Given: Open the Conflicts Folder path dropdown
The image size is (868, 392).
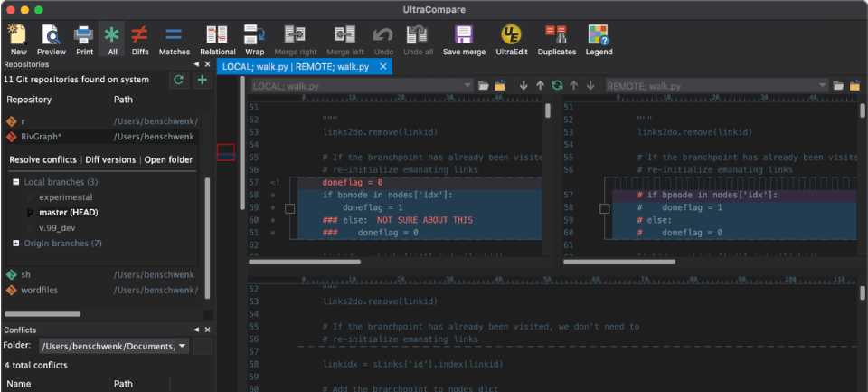Looking at the screenshot, I should pyautogui.click(x=182, y=347).
